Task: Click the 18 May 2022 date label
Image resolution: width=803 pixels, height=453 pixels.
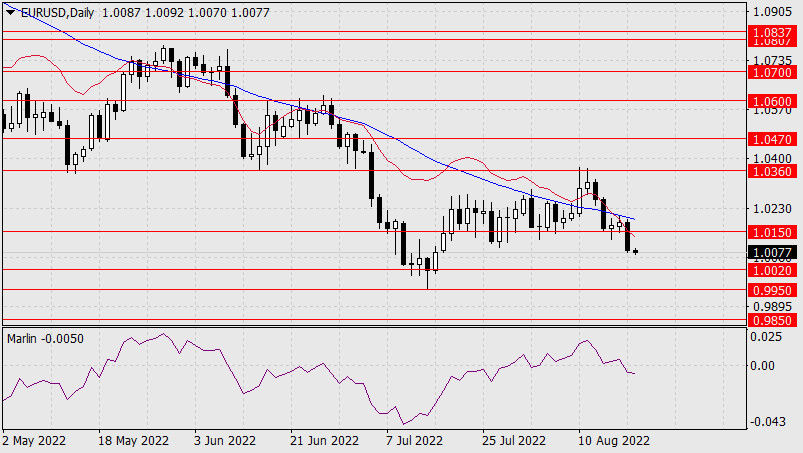Action: tap(133, 441)
